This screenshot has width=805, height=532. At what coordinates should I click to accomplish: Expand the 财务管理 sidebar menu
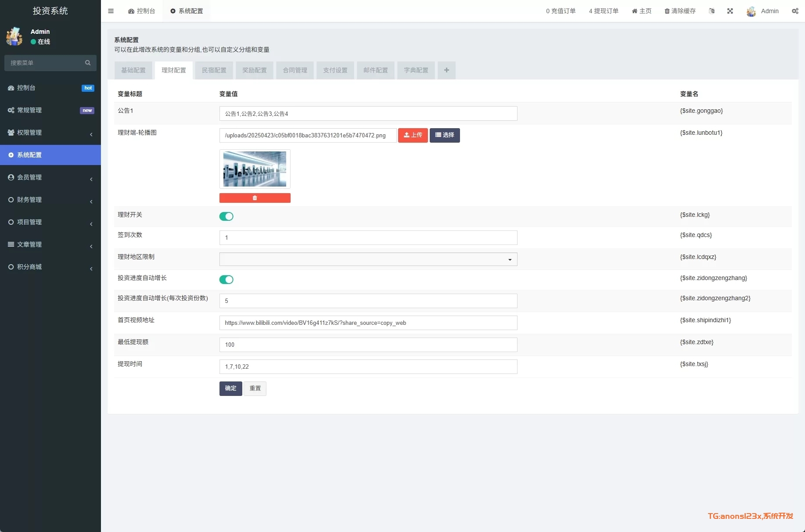click(50, 200)
